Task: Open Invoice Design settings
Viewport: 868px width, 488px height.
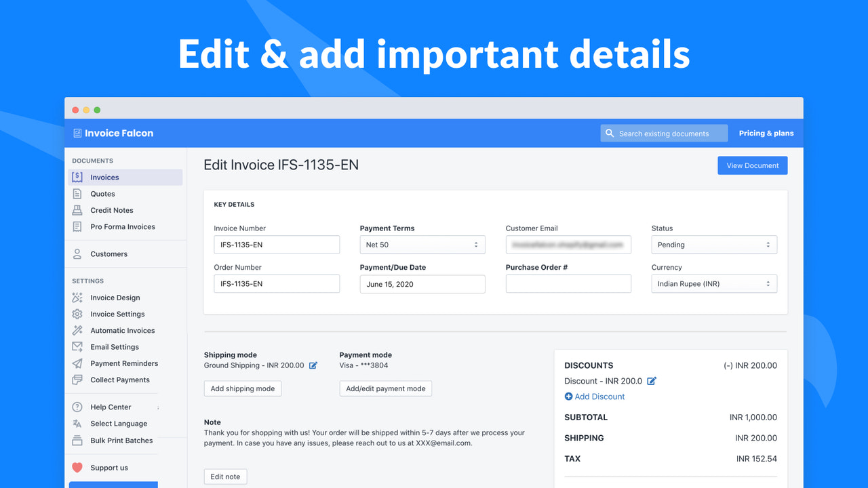Action: coord(115,298)
